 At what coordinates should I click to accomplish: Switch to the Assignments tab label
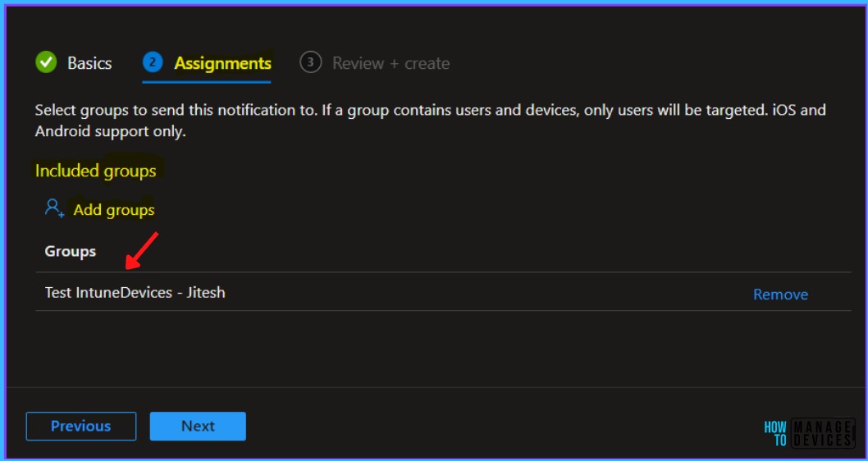(222, 63)
